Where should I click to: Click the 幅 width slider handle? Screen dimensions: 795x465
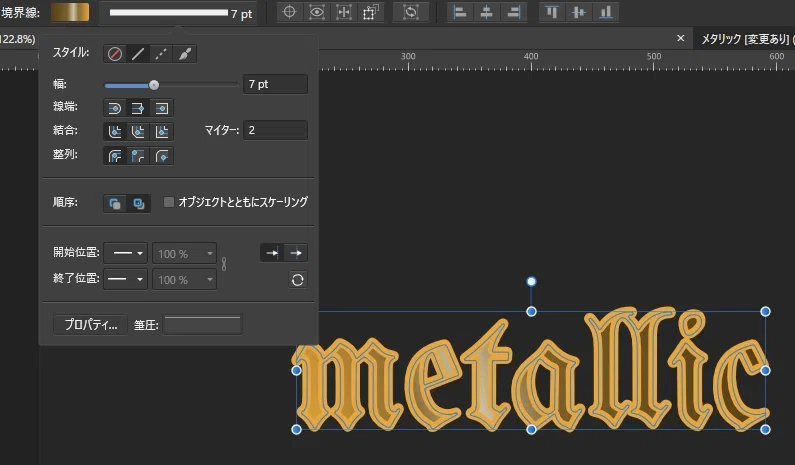click(x=154, y=85)
